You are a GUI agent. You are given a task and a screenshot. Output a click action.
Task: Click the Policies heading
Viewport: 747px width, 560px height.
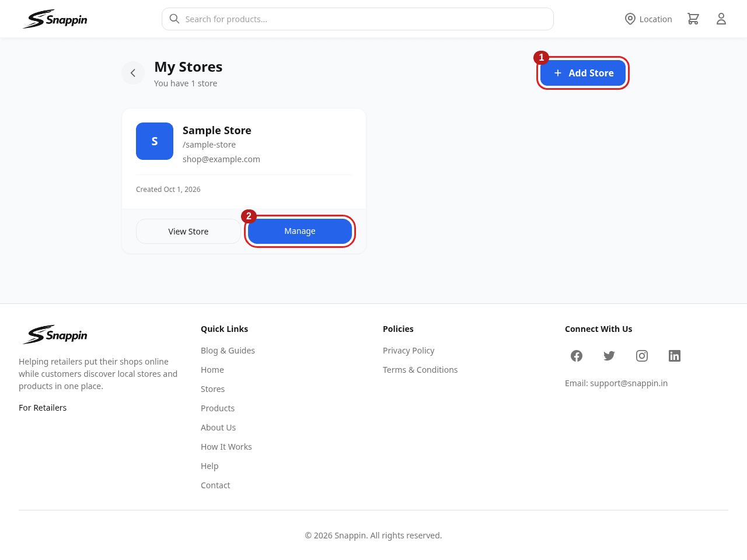click(x=398, y=329)
